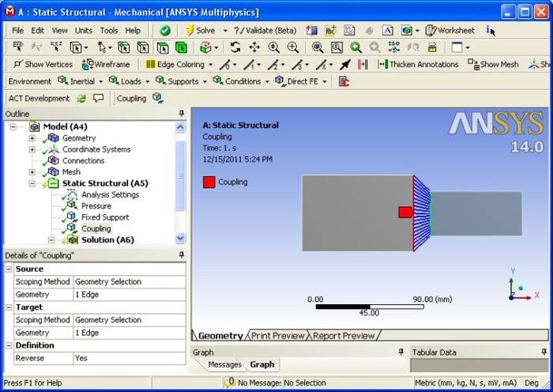Toggle Show Mesh
The image size is (553, 392).
493,65
